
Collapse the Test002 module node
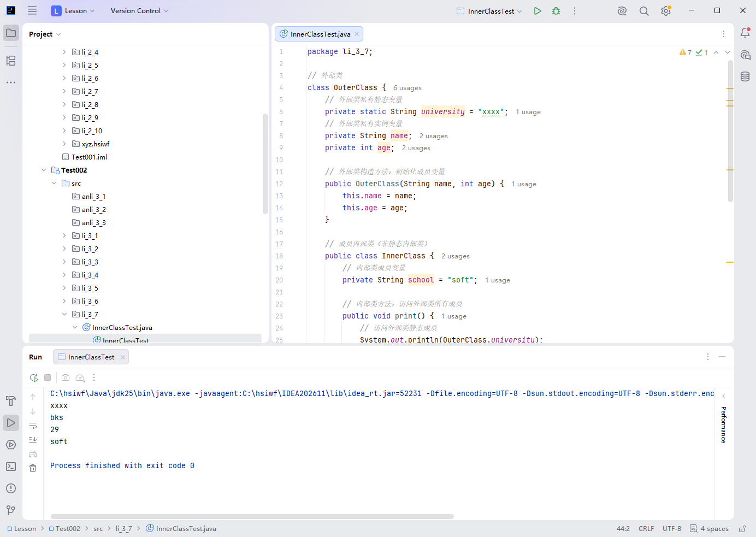44,170
